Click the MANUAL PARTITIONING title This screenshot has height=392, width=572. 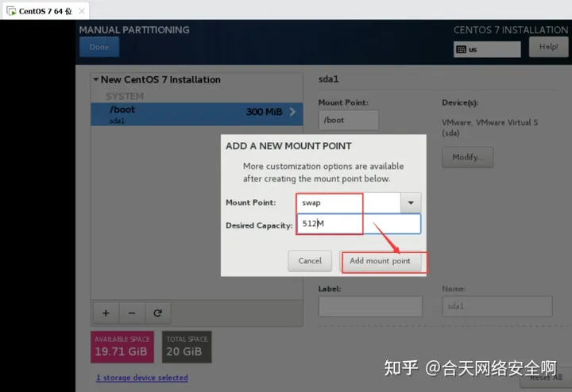[x=134, y=30]
